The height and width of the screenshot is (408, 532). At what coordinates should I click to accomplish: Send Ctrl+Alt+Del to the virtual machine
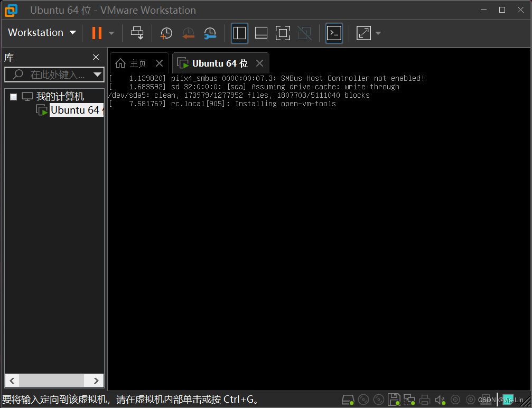point(137,33)
